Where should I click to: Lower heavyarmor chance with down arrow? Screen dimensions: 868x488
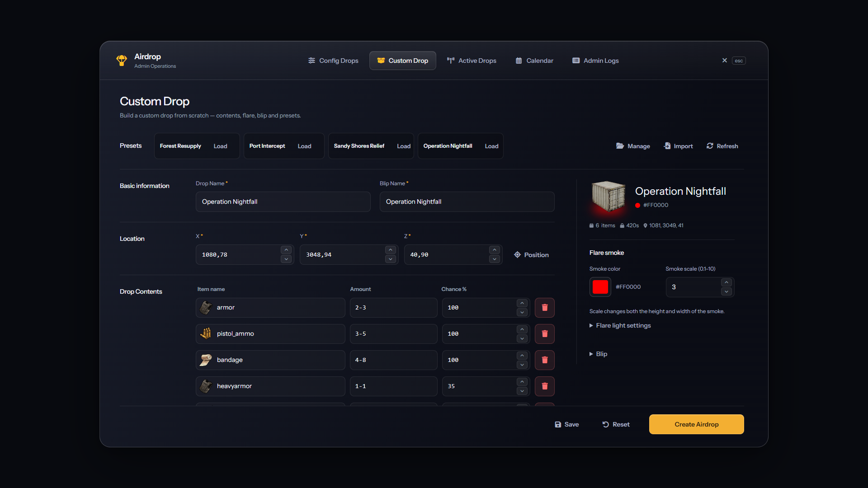coord(522,391)
